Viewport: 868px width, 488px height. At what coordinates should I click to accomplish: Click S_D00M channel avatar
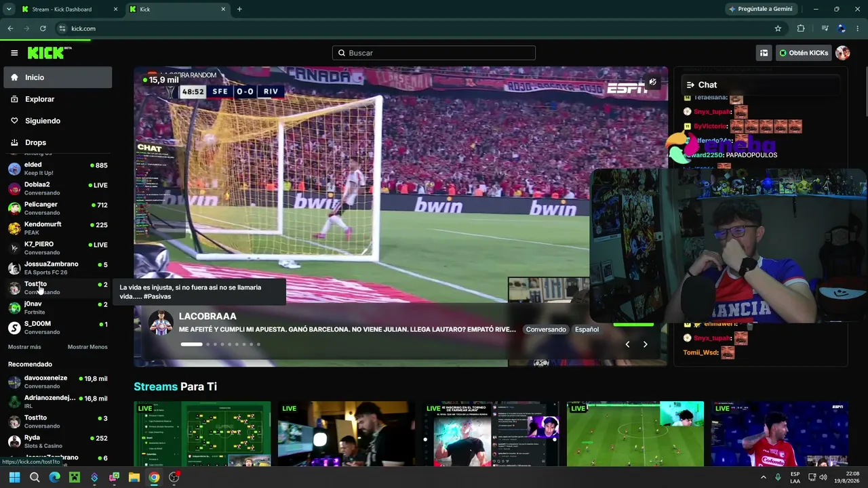[x=14, y=327]
